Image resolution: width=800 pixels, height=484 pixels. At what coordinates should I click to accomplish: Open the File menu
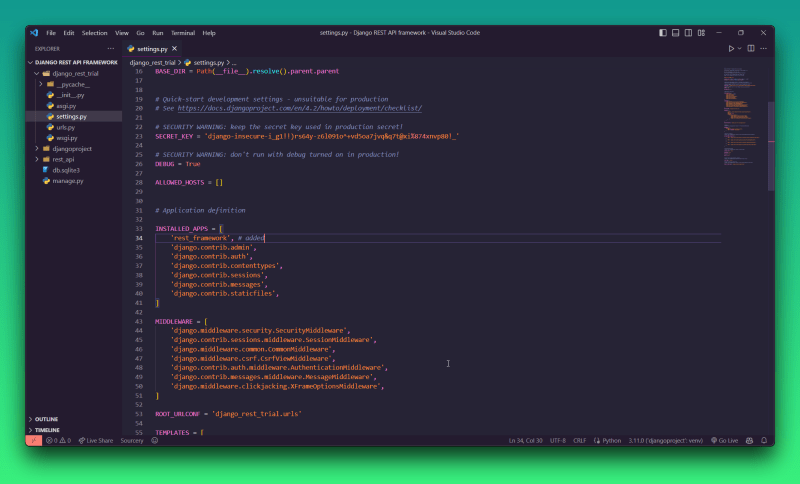click(x=51, y=33)
